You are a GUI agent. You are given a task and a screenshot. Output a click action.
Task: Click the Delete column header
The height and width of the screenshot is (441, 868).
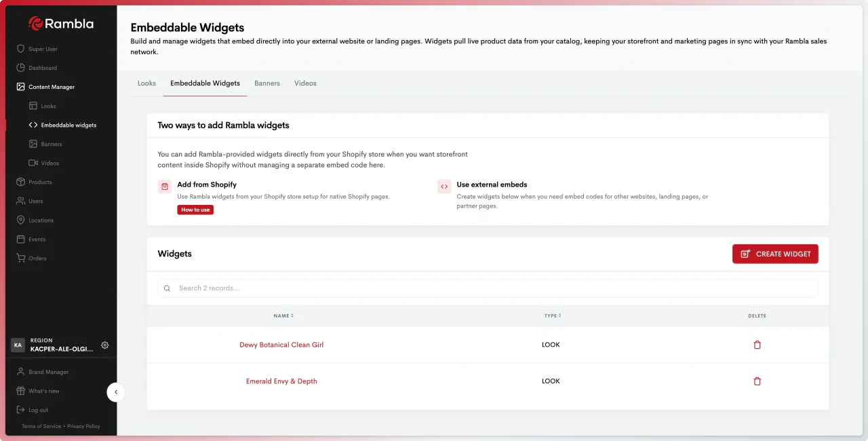(757, 315)
